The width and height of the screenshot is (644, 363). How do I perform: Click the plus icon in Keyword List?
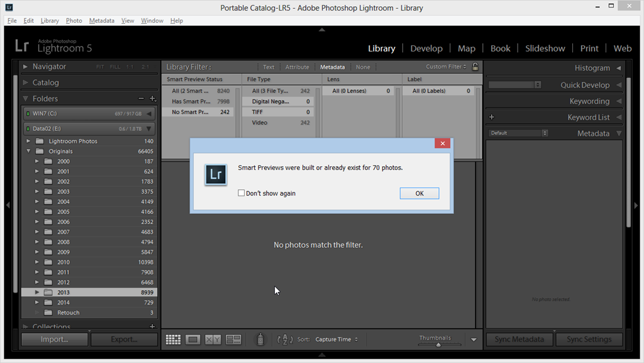pos(492,117)
